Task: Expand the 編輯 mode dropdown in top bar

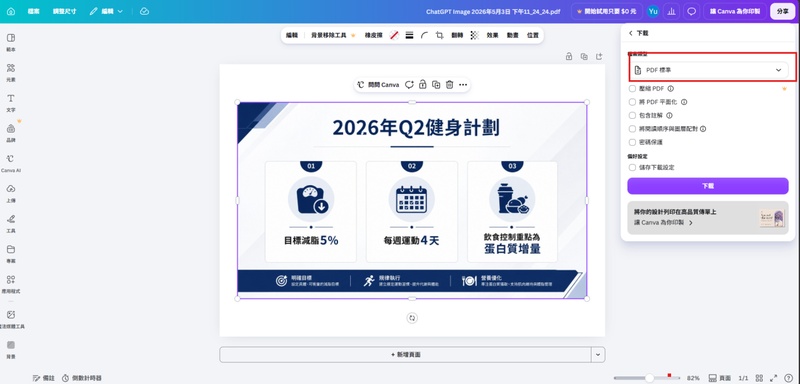Action: click(x=106, y=11)
